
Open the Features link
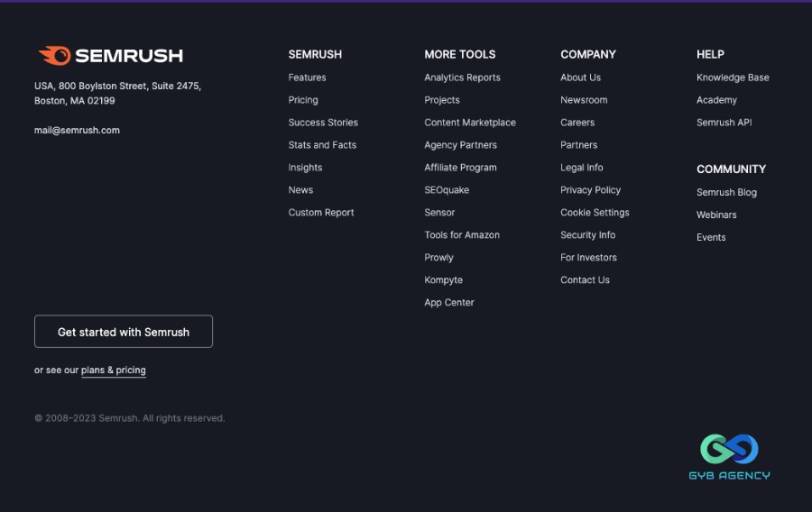pyautogui.click(x=307, y=78)
